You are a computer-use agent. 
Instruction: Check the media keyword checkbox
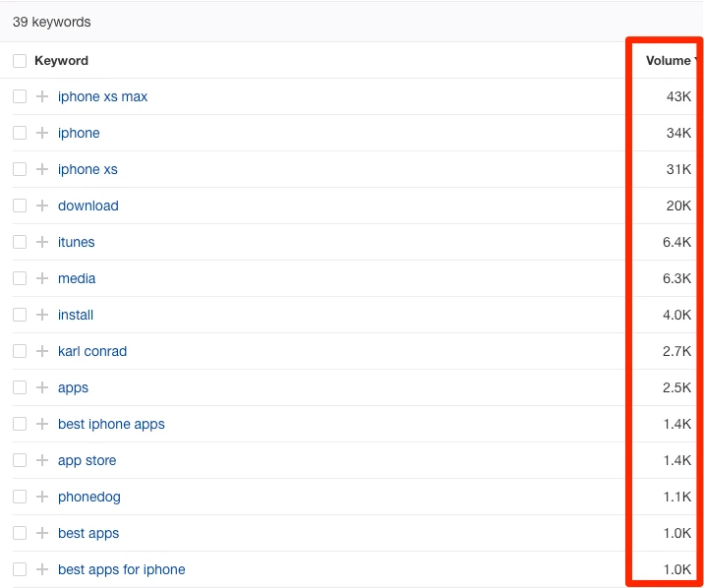coord(20,278)
